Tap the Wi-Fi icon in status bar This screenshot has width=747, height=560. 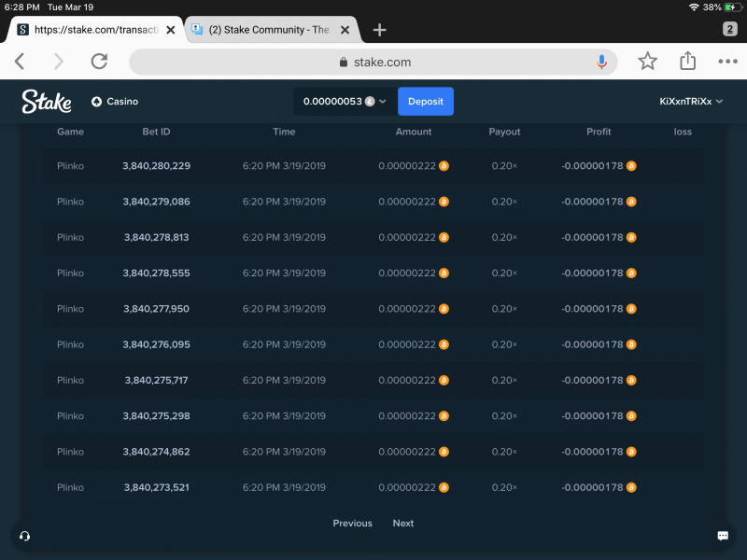(694, 7)
